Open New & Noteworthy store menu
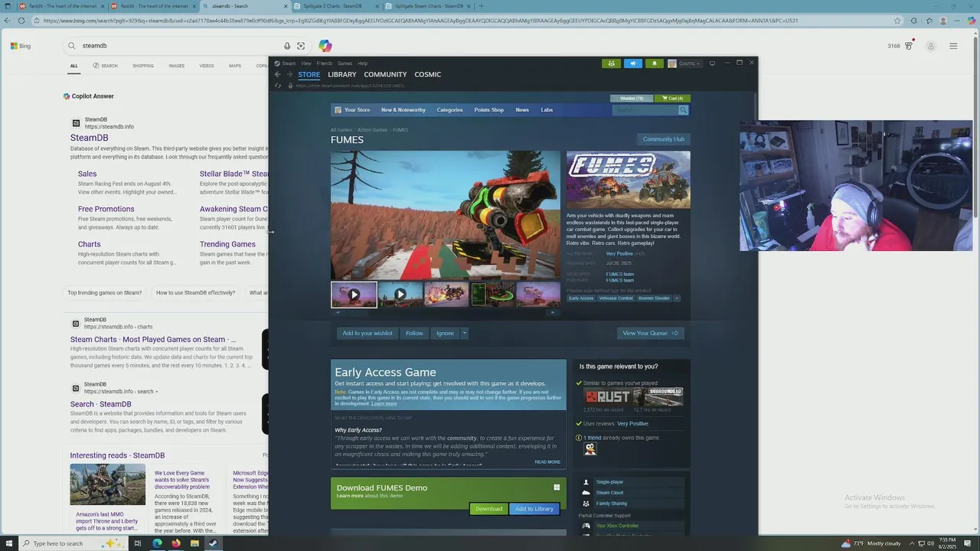The height and width of the screenshot is (551, 980). coord(403,109)
